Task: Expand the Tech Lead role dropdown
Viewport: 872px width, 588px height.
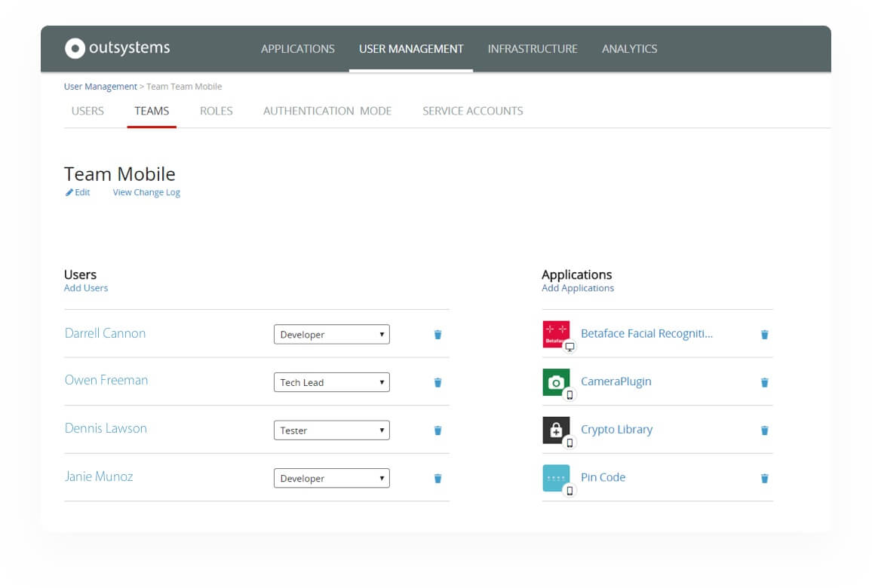Action: tap(331, 383)
